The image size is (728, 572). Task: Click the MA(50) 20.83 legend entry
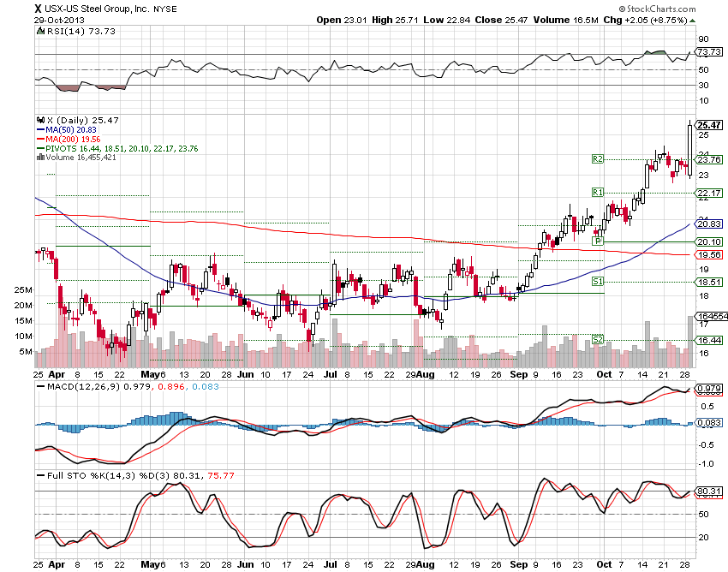pyautogui.click(x=67, y=130)
